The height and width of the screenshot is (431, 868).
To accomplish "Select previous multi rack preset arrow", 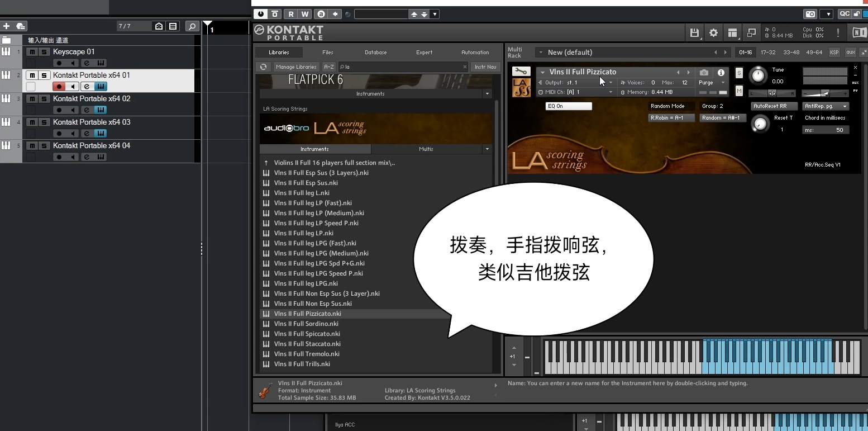I will coord(716,53).
